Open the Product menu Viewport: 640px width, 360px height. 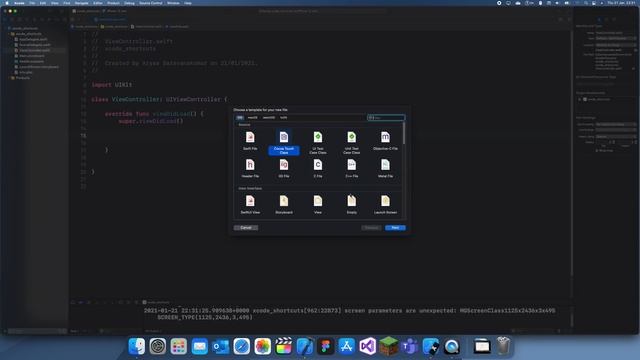113,3
